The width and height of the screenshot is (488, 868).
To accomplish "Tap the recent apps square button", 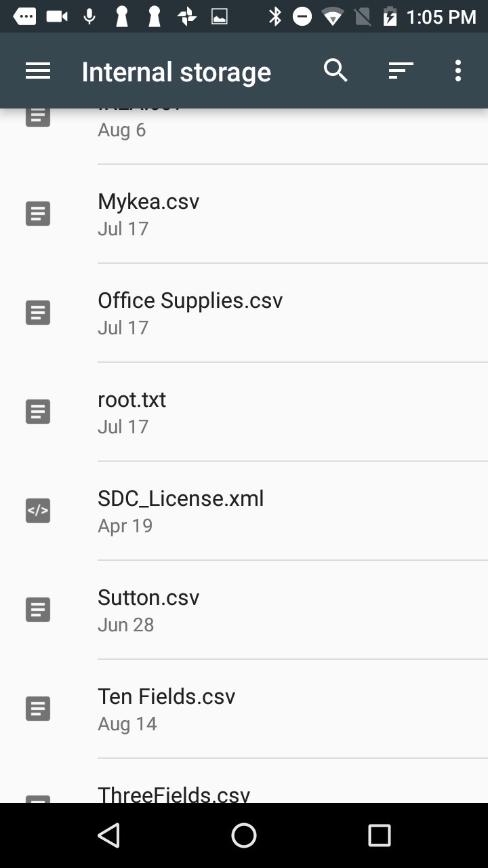I will tap(380, 835).
